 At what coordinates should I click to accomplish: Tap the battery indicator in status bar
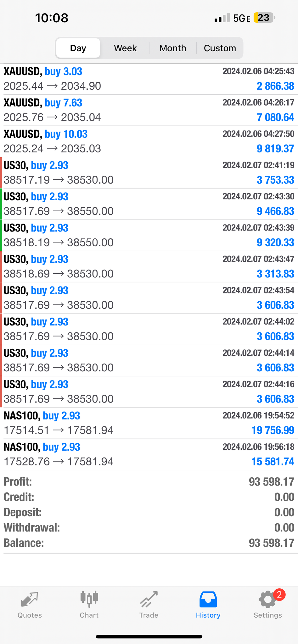(264, 18)
